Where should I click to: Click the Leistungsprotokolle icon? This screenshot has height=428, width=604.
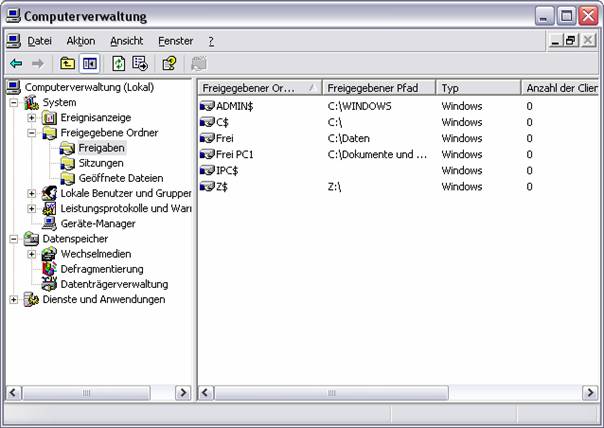coord(49,208)
